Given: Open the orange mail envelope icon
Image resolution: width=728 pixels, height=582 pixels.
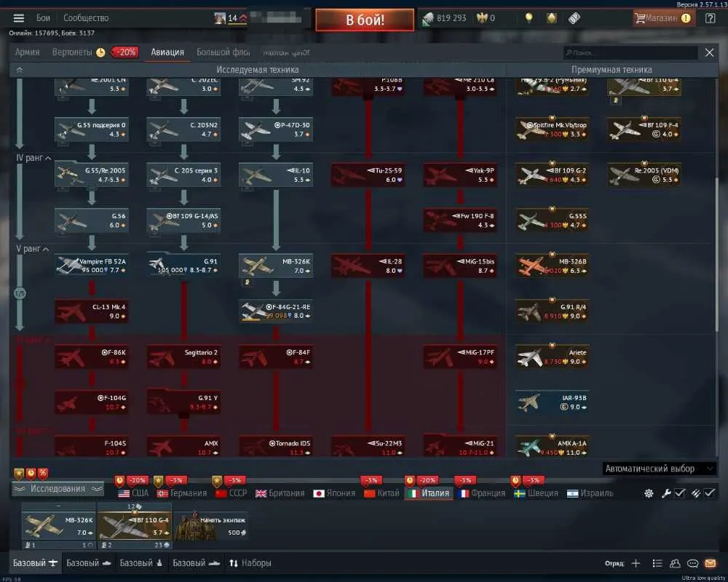Looking at the screenshot, I should pyautogui.click(x=710, y=563).
